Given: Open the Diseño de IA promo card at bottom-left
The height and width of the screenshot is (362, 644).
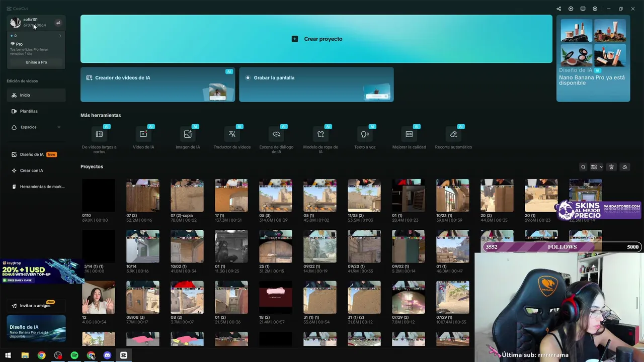Looking at the screenshot, I should (x=36, y=328).
